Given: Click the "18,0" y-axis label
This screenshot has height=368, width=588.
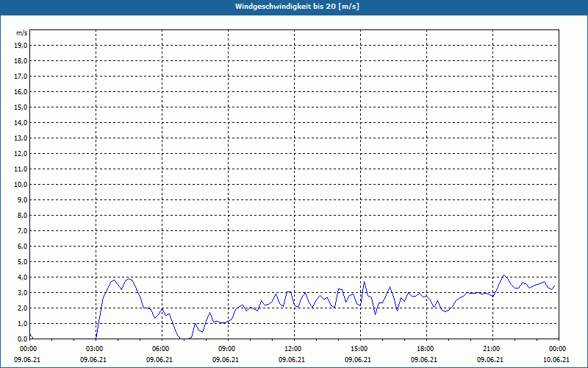Looking at the screenshot, I should [x=21, y=61].
